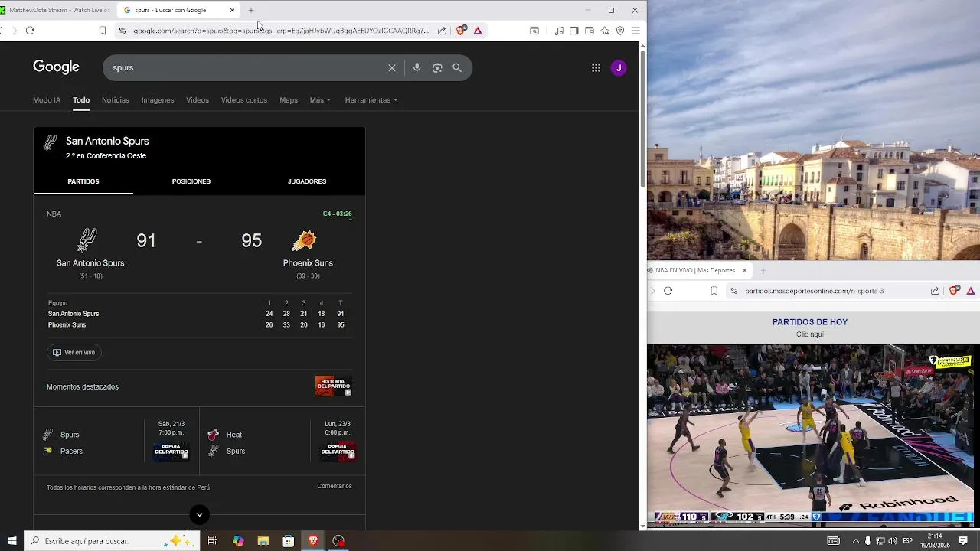Open Leo AI sparkle icon in toolbar
This screenshot has height=551, width=980.
pyautogui.click(x=605, y=31)
